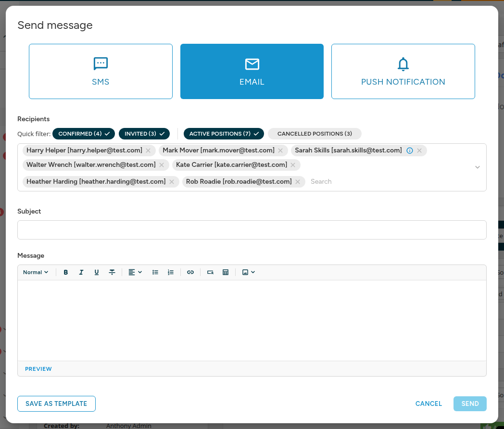Open the text alignment dropdown

135,272
